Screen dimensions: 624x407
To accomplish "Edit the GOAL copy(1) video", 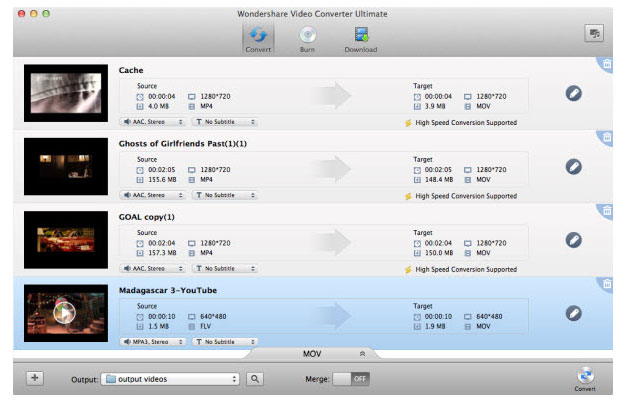I will (573, 240).
